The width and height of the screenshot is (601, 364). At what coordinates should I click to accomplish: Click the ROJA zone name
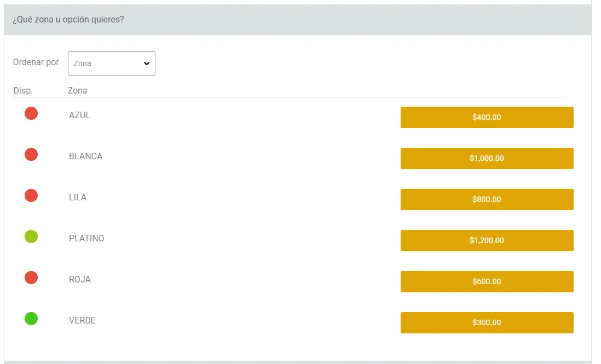pyautogui.click(x=80, y=280)
